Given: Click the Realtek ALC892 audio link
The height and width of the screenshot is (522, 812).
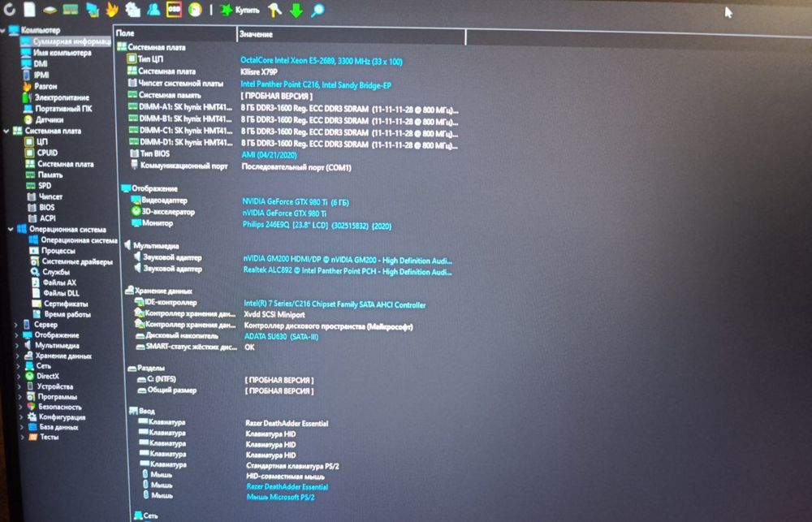Looking at the screenshot, I should (x=348, y=271).
